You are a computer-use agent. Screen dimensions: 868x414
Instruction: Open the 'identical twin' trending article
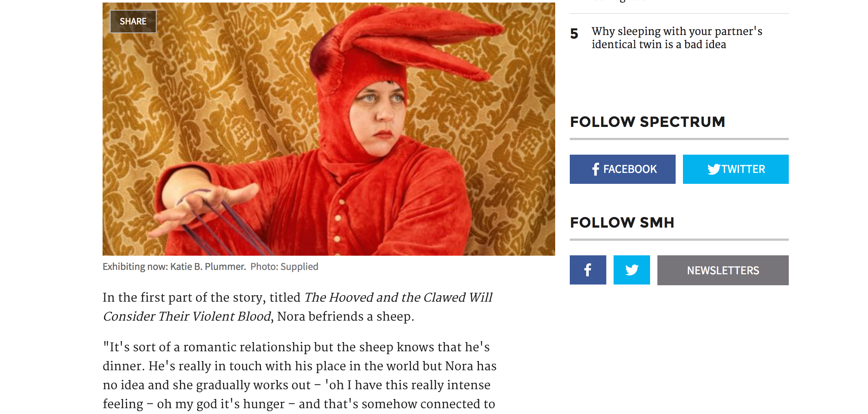tap(677, 38)
